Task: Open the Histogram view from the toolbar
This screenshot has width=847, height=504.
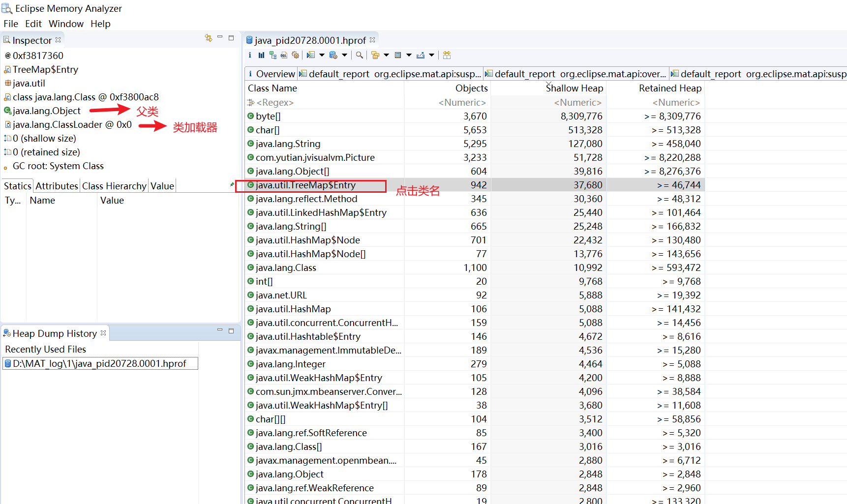Action: (261, 55)
